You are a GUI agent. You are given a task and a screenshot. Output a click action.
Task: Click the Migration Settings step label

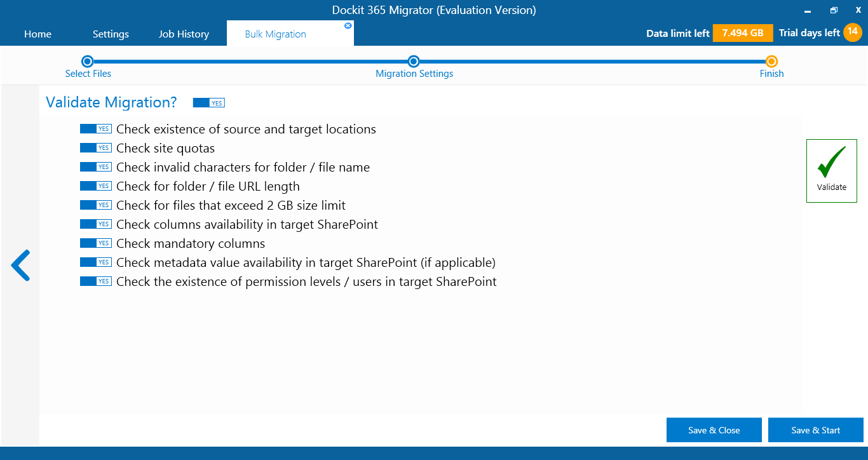pyautogui.click(x=414, y=74)
